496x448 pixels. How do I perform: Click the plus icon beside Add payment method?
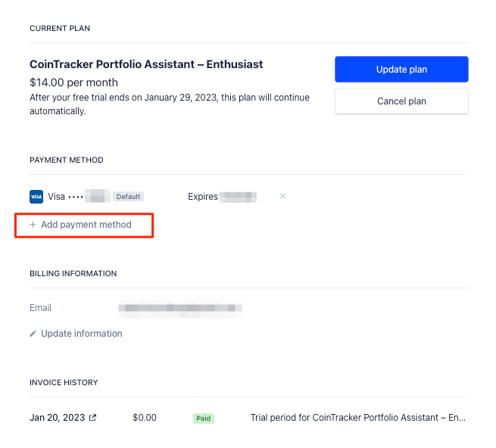[x=33, y=225]
